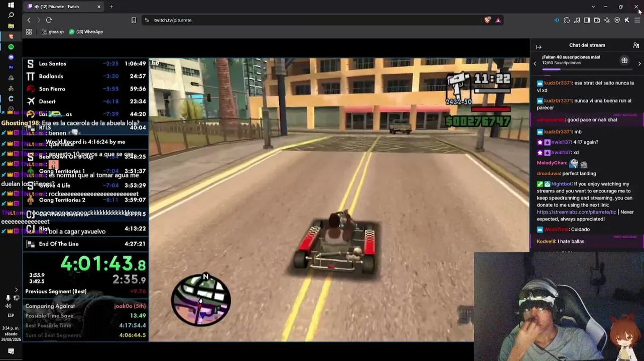Open a new browser tab
The width and height of the screenshot is (644, 361).
click(x=111, y=7)
